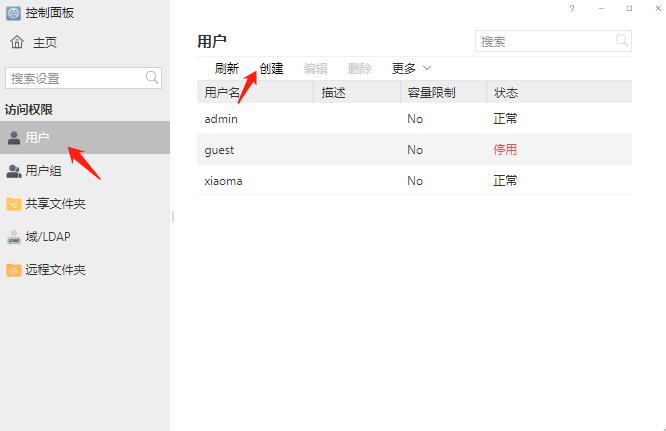
Task: Click the 搜索设置 settings search field
Action: (74, 78)
